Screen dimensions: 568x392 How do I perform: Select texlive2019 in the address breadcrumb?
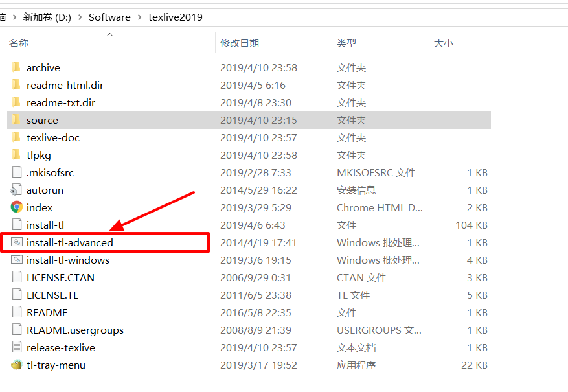[x=176, y=17]
